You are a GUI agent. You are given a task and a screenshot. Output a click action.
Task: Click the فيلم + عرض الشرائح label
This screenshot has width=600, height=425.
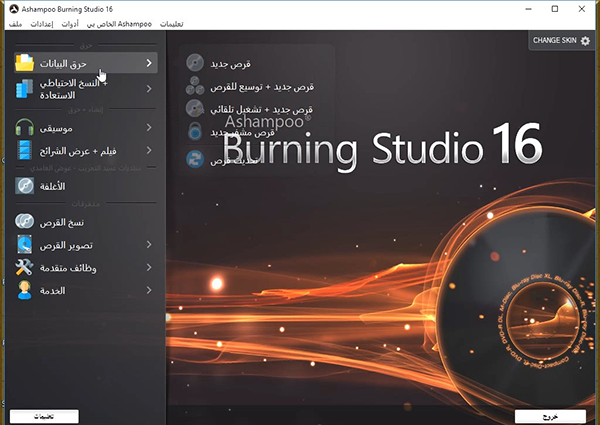[78, 151]
